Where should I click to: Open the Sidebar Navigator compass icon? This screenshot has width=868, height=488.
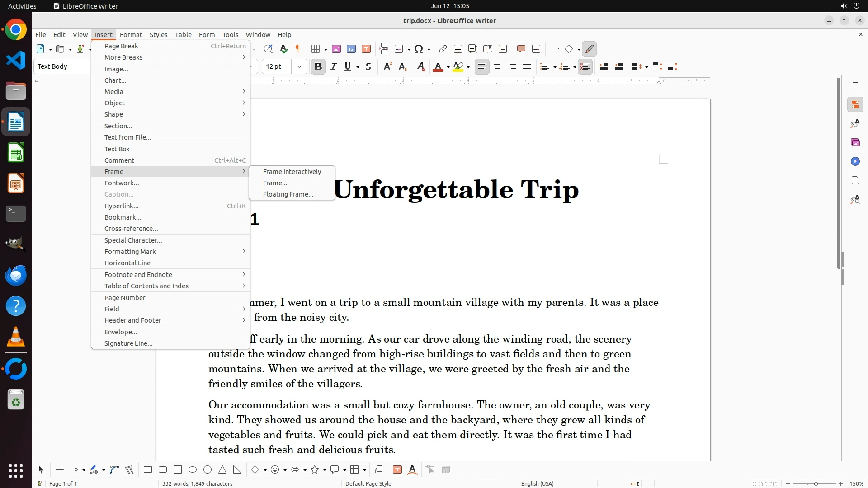coord(855,161)
